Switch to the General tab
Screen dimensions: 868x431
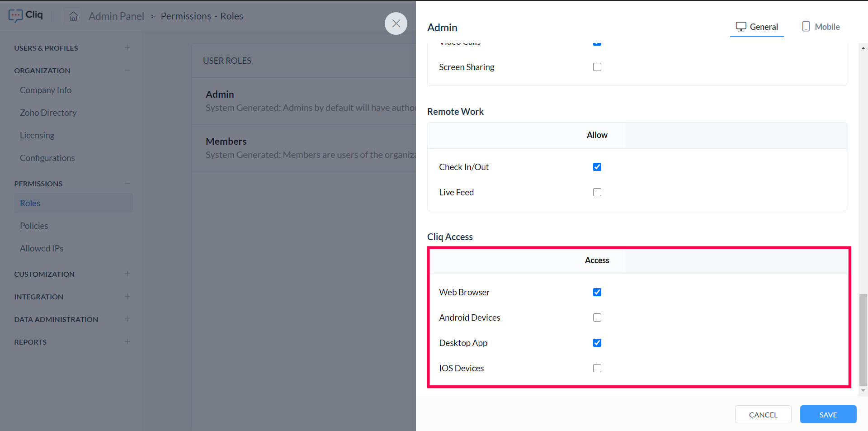pyautogui.click(x=757, y=27)
